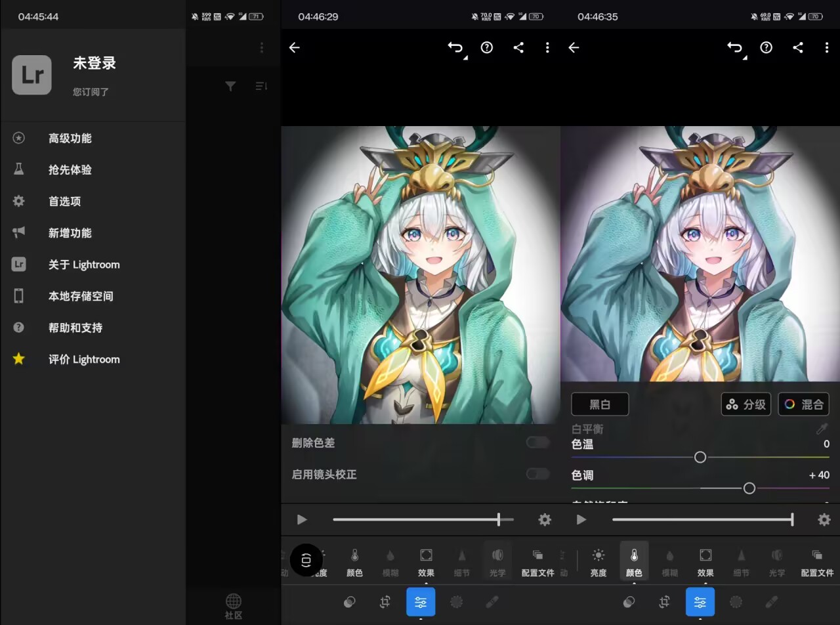This screenshot has width=840, height=625.
Task: Open the healing bandage tool, middle editor
Action: point(492,601)
